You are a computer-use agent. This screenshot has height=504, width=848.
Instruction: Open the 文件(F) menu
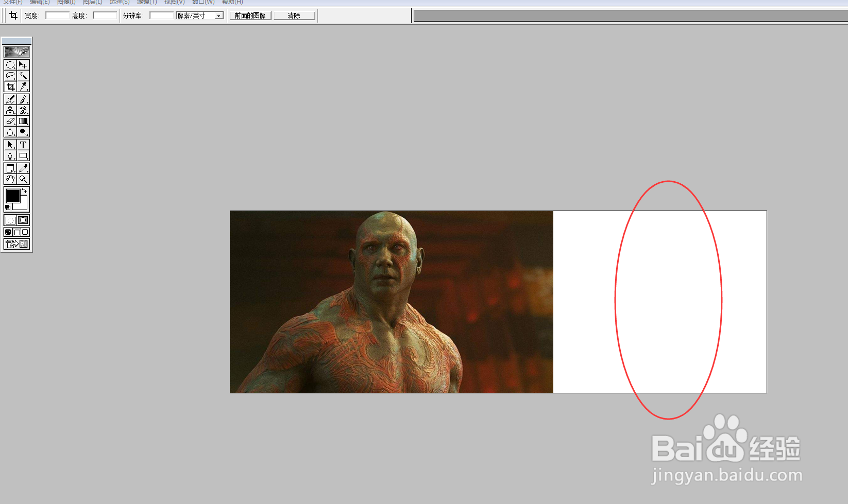(13, 2)
